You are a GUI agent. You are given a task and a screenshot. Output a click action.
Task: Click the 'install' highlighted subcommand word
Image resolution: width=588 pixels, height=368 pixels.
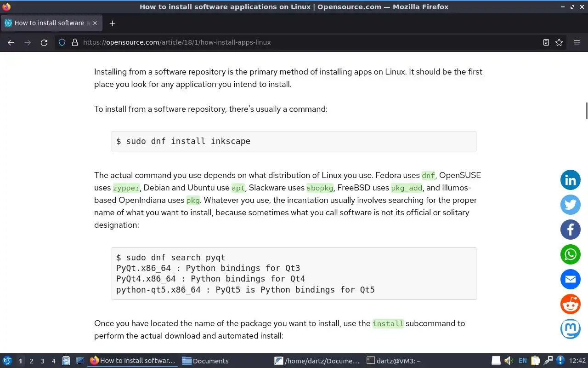click(x=388, y=323)
